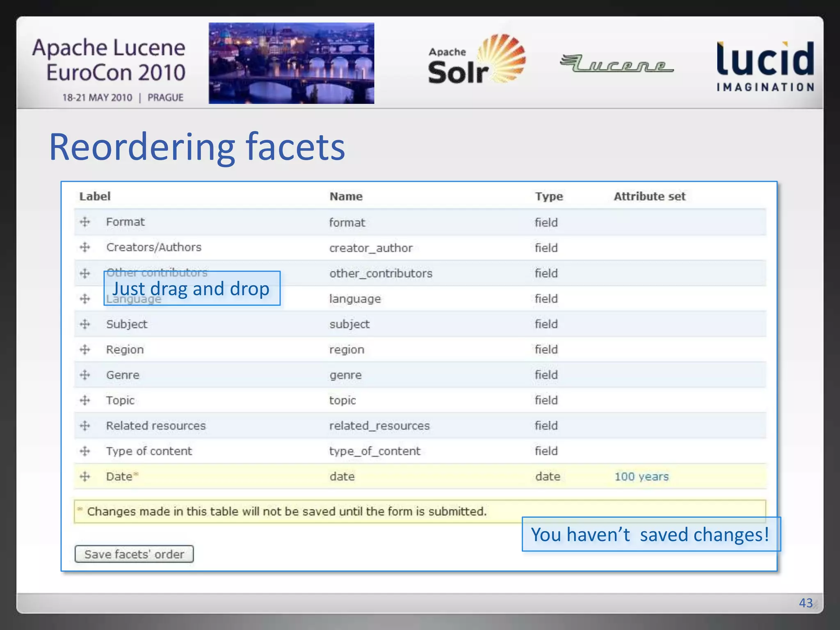Grab the drag handle for Topic row

click(85, 400)
